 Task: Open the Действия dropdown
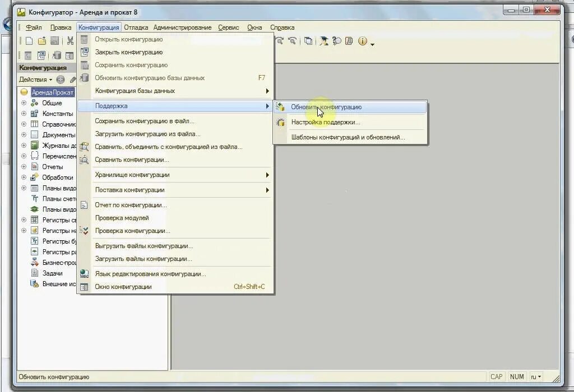35,80
